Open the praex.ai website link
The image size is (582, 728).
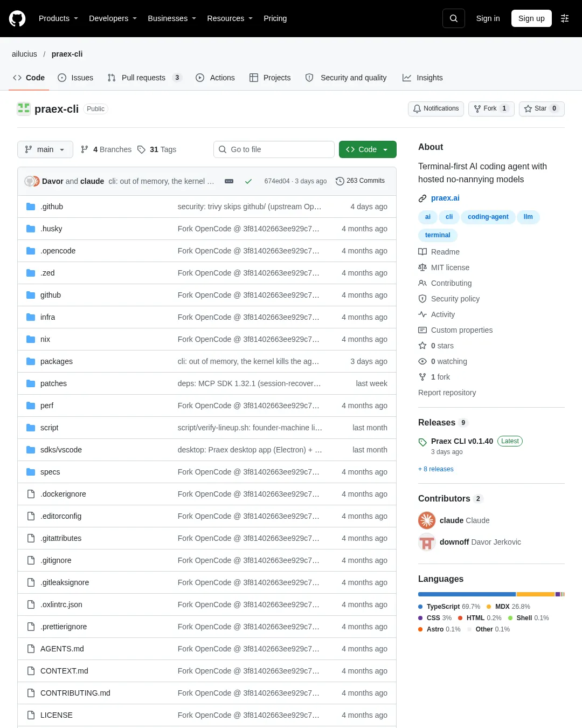[445, 198]
